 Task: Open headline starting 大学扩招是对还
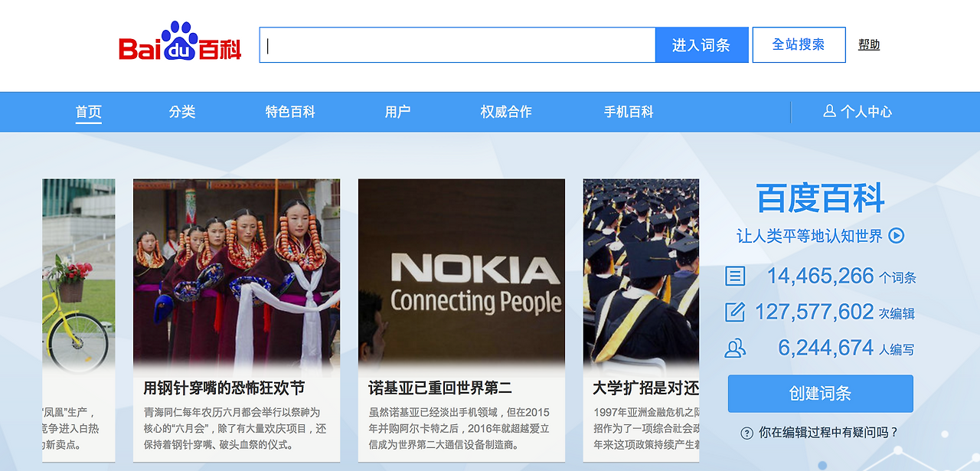(646, 388)
